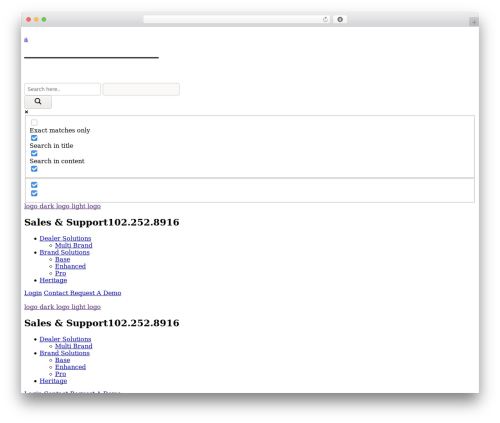Click the first Login link
The height and width of the screenshot is (423, 500).
point(33,293)
